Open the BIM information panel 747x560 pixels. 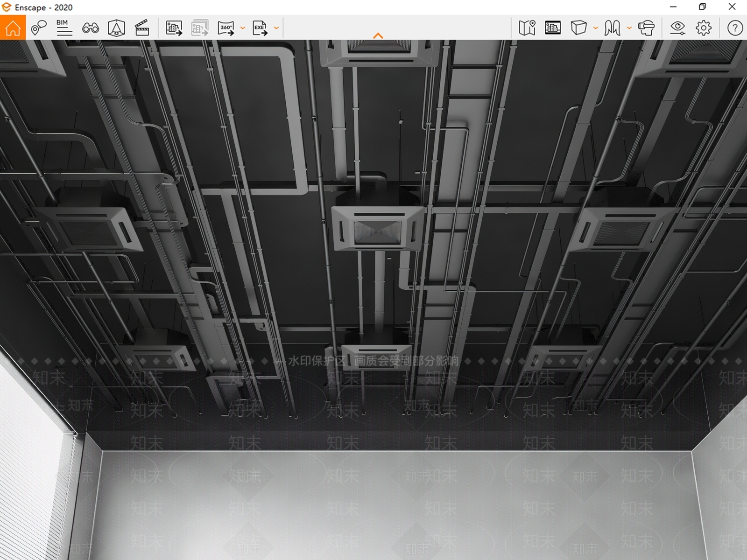point(64,28)
